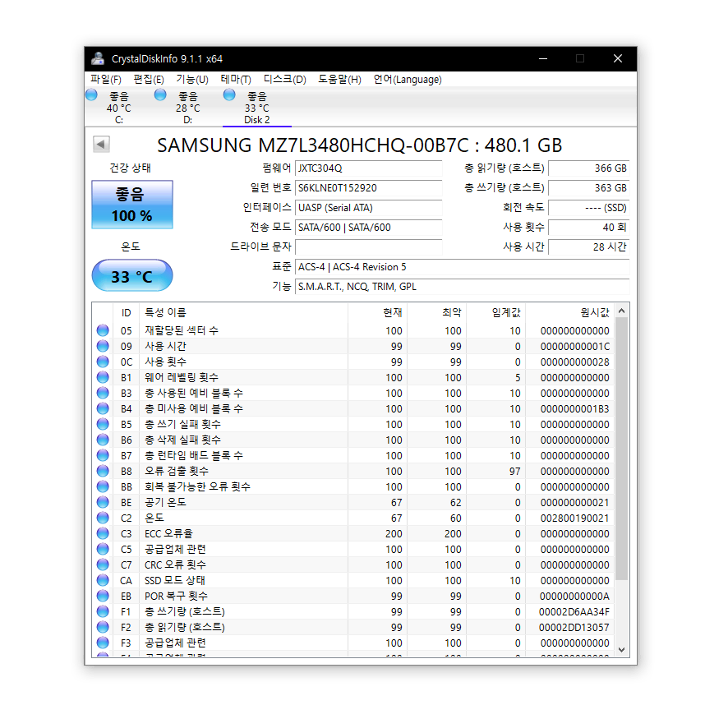Click the features field S.M.A.R.T., NCQ, TRIM, GPL
Screen dimensions: 728x728
pos(463,287)
